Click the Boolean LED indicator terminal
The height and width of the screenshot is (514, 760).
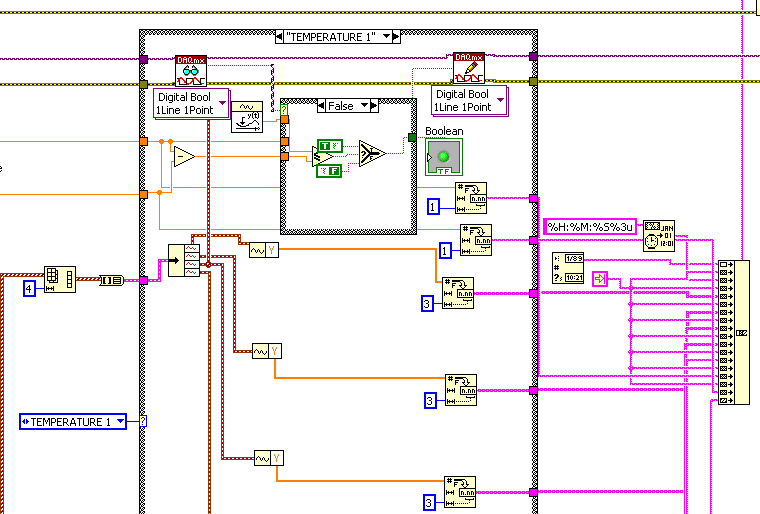(444, 157)
